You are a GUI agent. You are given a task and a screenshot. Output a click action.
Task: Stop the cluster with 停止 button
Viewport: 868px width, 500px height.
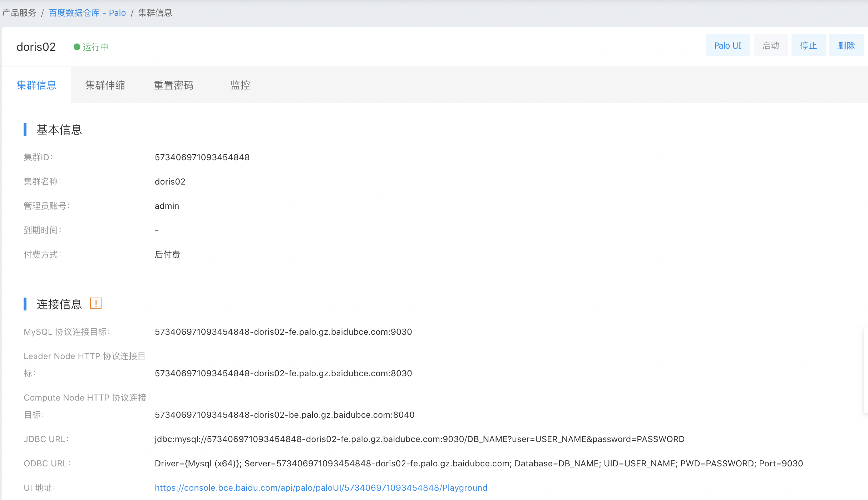point(808,45)
